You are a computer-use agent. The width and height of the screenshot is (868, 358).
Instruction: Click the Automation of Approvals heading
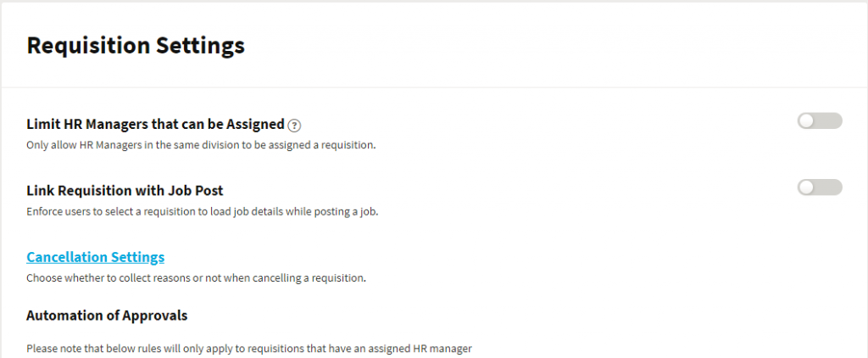[x=107, y=316]
